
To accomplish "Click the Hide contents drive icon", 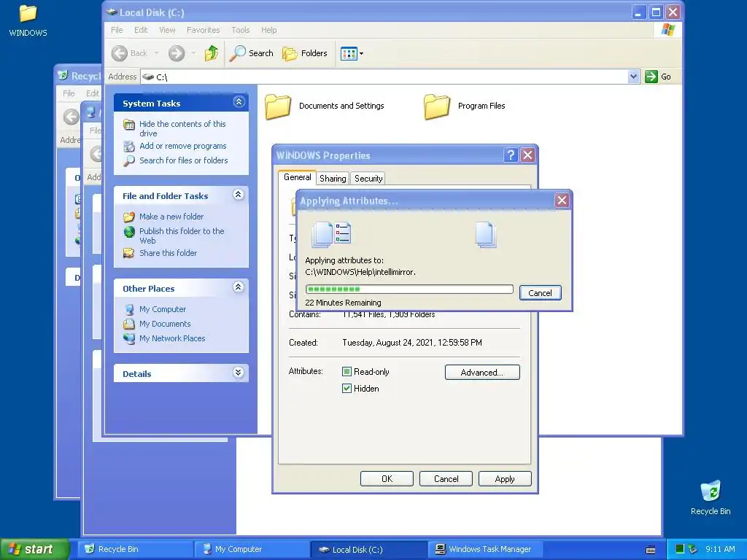I will click(x=129, y=125).
